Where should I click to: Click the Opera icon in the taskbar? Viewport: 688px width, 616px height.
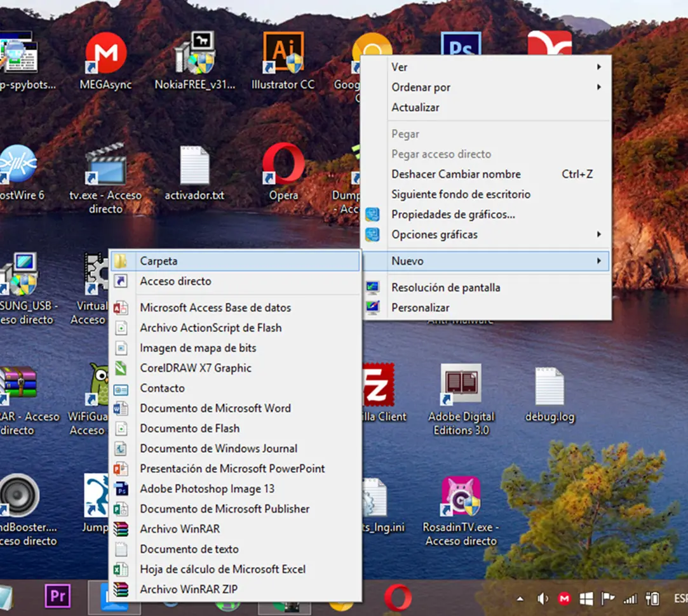(398, 597)
